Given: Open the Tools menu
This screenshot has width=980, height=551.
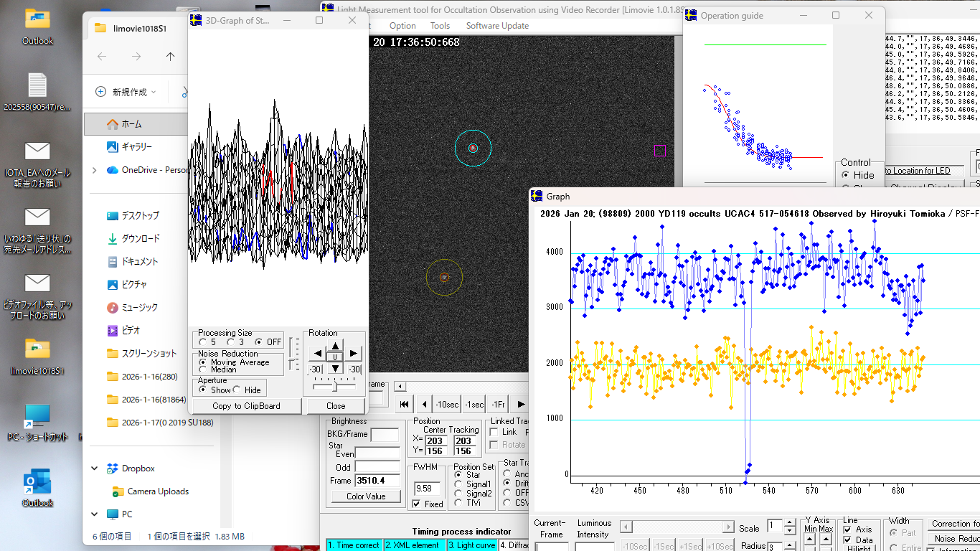Looking at the screenshot, I should tap(440, 26).
